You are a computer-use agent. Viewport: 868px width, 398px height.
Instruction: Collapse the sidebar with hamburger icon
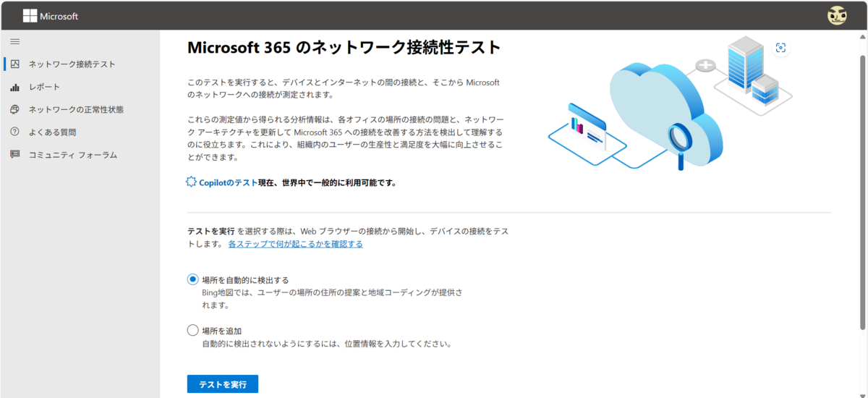[x=14, y=41]
